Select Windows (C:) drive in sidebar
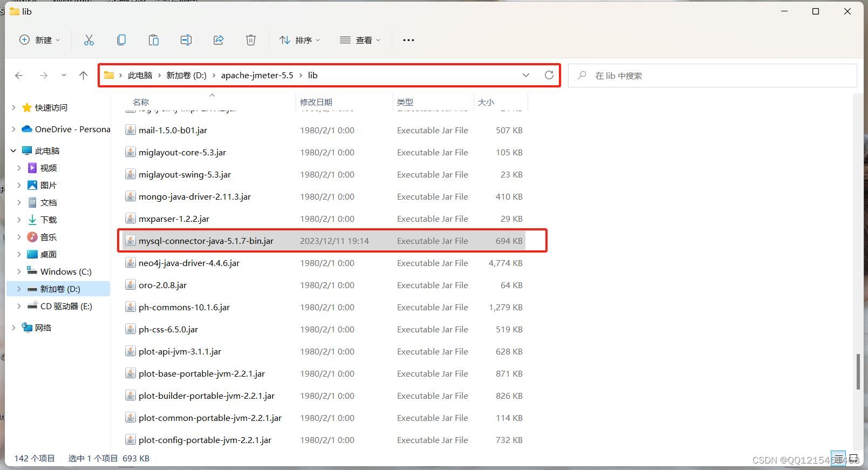 (59, 271)
